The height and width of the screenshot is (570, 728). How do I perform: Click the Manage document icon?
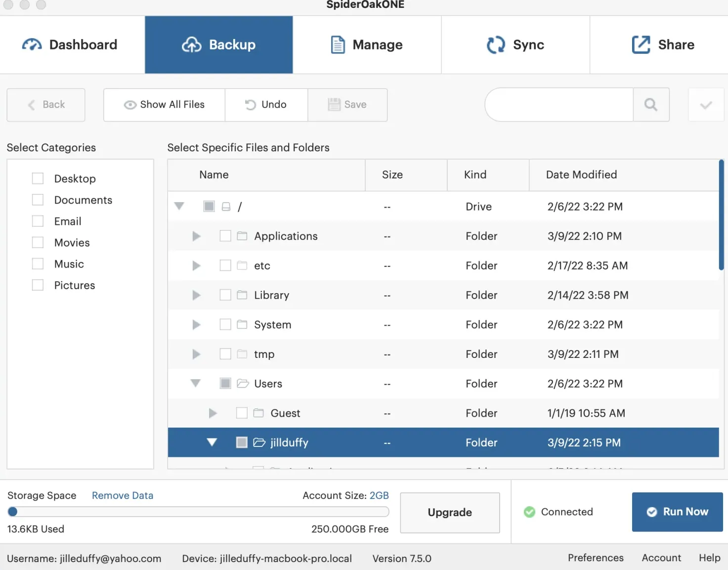pos(338,44)
